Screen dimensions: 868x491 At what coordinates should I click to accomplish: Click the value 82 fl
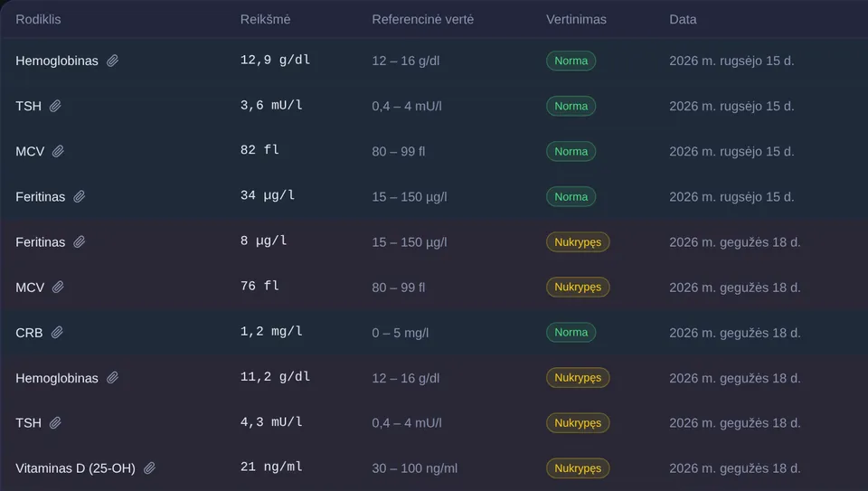pyautogui.click(x=259, y=151)
